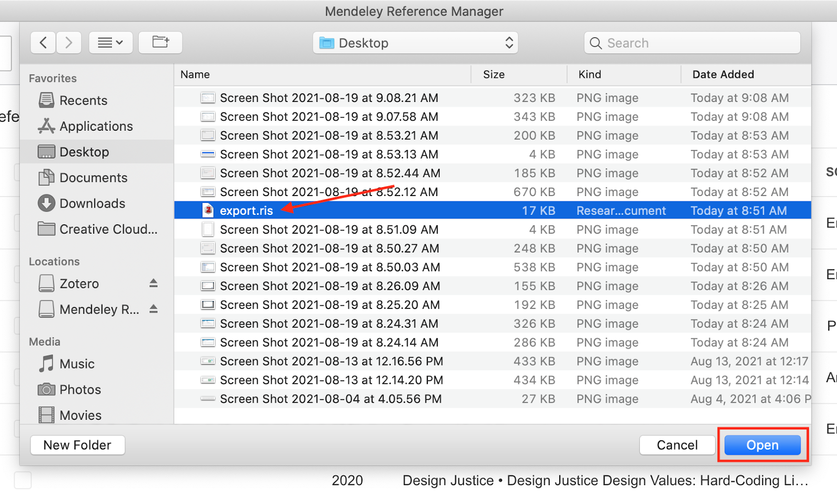
Task: Go back with the left chevron button
Action: [43, 43]
